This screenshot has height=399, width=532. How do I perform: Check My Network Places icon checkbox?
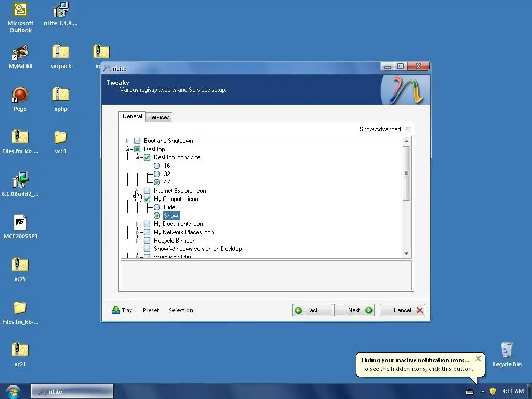click(x=147, y=232)
